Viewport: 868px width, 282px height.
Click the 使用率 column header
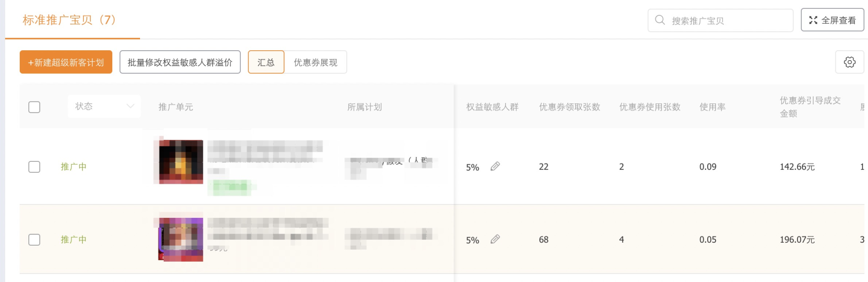712,107
